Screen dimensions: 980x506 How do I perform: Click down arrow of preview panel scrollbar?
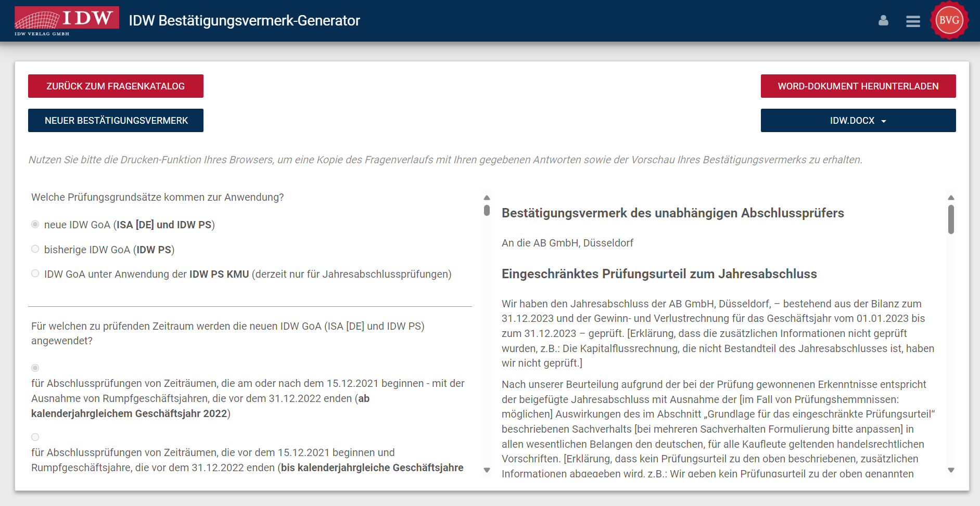pos(951,470)
